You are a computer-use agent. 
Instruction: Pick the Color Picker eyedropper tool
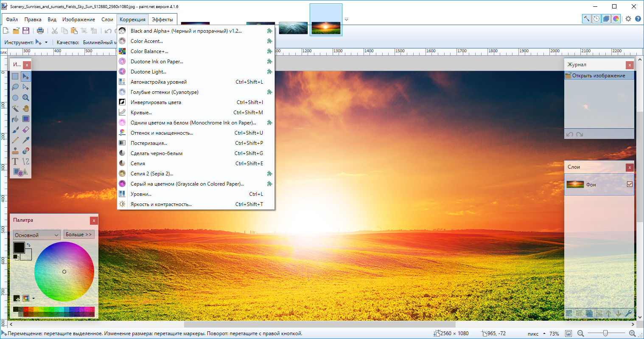click(26, 140)
